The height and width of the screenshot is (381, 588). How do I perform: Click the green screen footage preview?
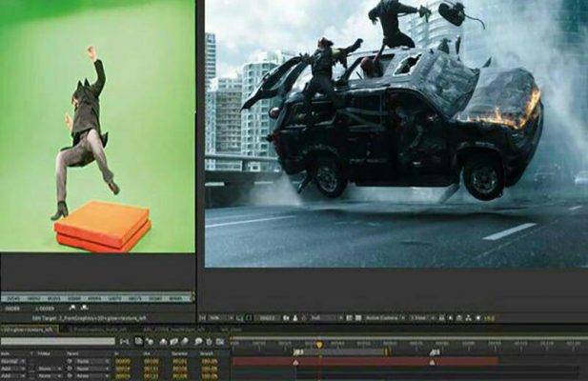tap(97, 126)
